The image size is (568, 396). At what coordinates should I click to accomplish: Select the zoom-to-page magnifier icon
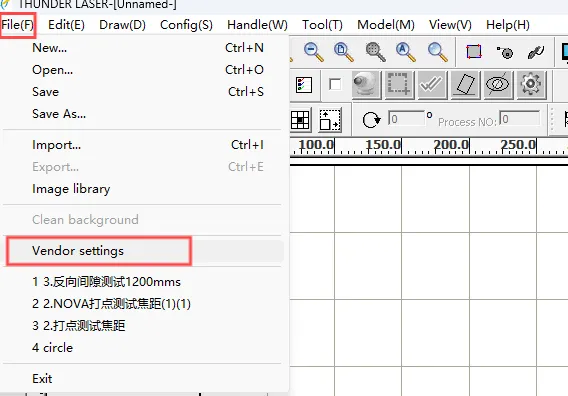pos(343,52)
